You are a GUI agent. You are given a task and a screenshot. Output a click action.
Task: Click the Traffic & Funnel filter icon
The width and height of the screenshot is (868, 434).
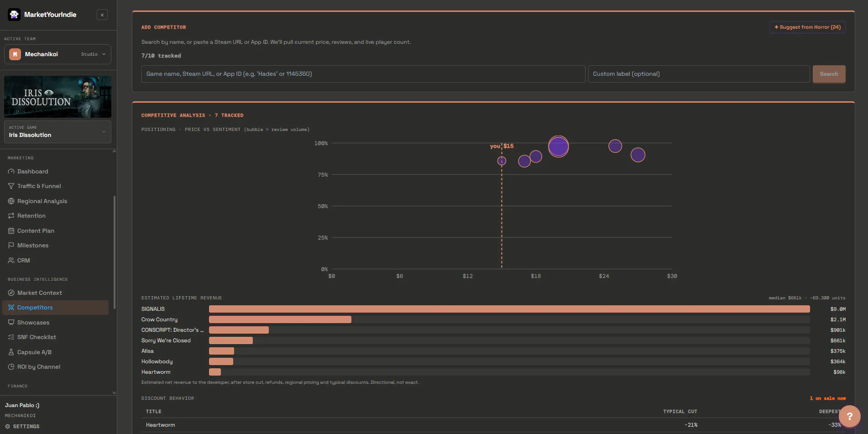click(11, 186)
